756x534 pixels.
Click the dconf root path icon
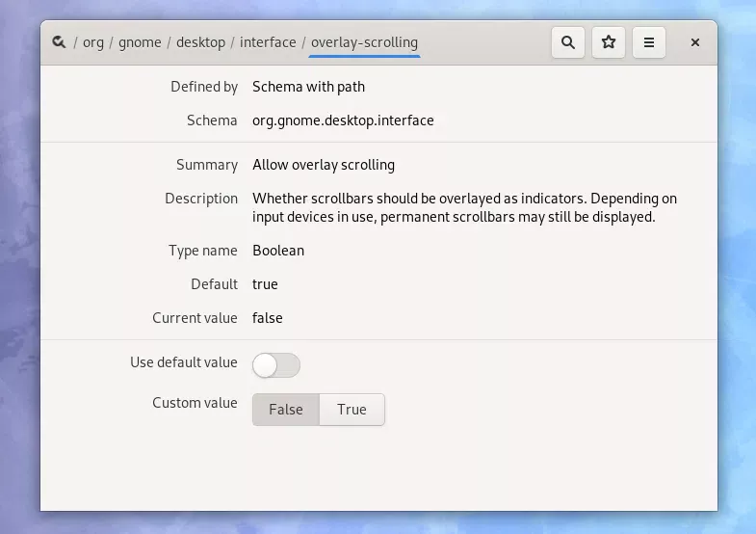[59, 42]
